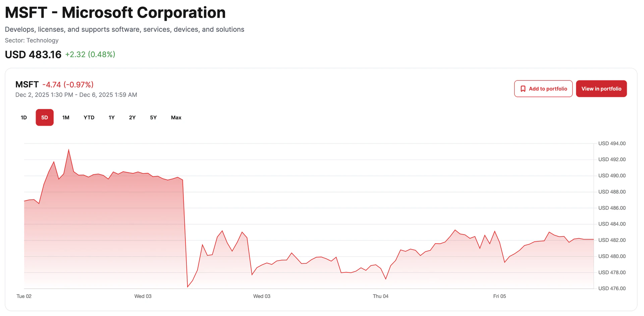Screen dimensions: 644x316
Task: Switch to the 5D chart view
Action: [x=44, y=117]
